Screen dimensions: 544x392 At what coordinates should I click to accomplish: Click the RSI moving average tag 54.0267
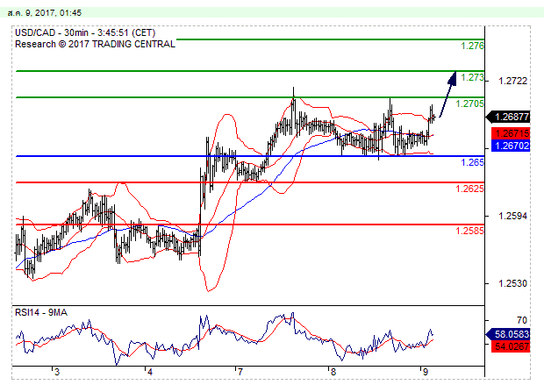(511, 346)
